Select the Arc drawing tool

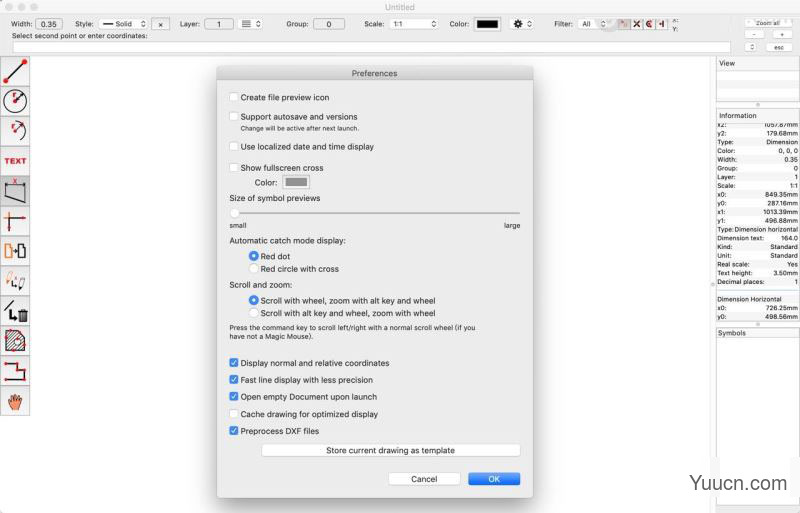coord(15,131)
